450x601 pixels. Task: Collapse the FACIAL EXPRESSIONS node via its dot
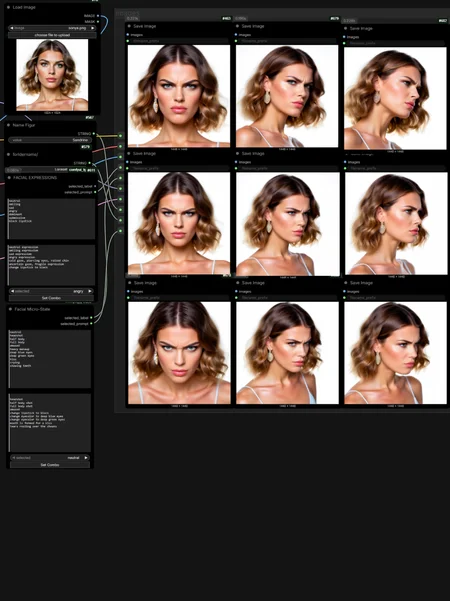click(x=10, y=177)
